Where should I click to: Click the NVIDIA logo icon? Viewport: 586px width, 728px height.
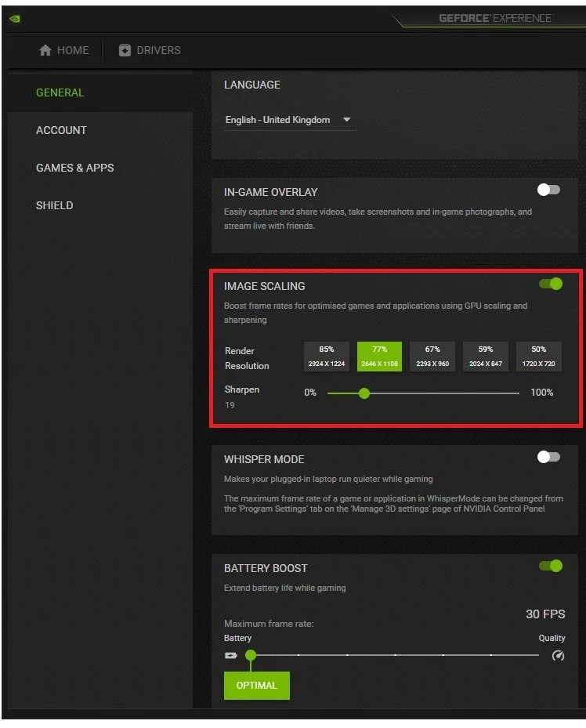click(x=14, y=19)
